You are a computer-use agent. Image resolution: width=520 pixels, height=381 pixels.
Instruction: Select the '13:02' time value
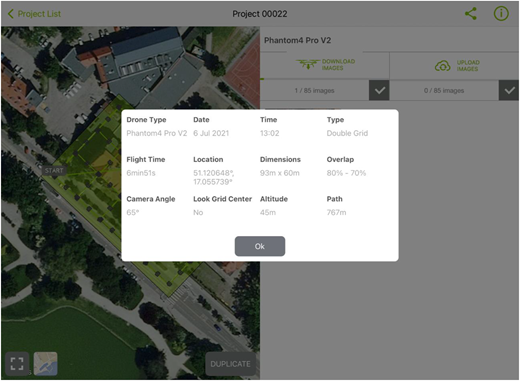click(270, 133)
